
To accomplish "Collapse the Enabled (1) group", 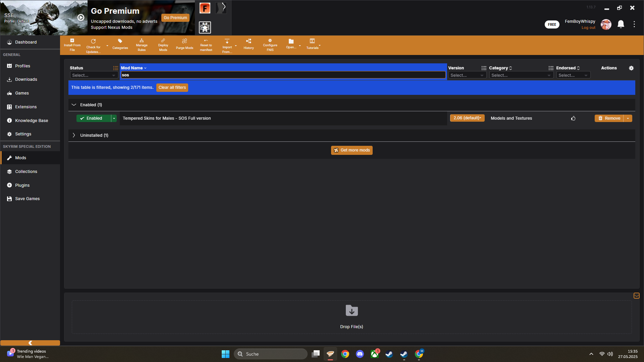I will tap(74, 105).
